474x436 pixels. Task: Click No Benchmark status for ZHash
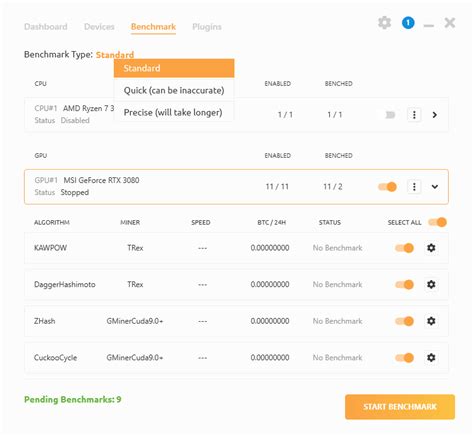(337, 321)
